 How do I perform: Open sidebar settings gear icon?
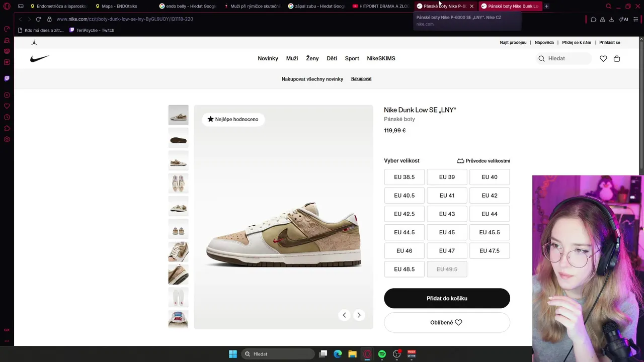click(7, 139)
